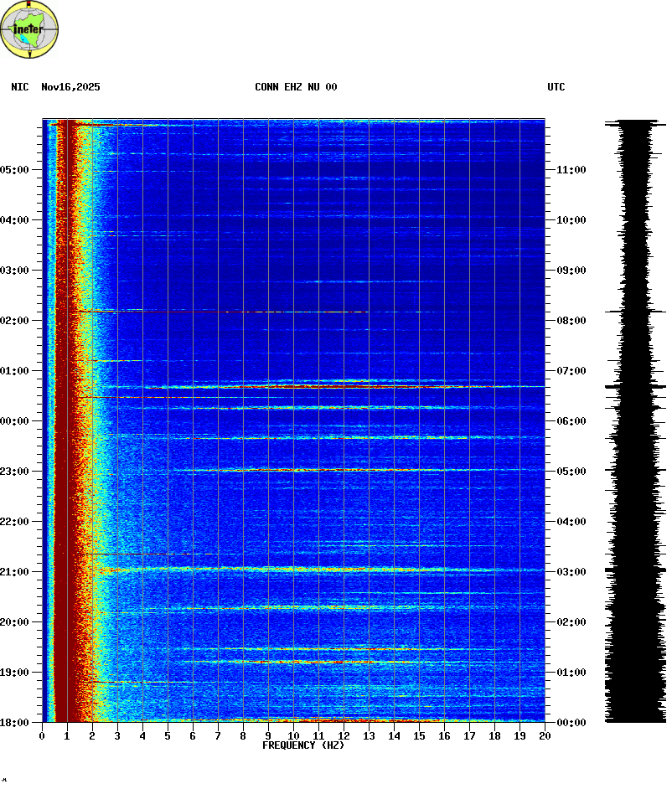Click the Nov16,2025 date text
This screenshot has width=672, height=789.
pyautogui.click(x=70, y=87)
